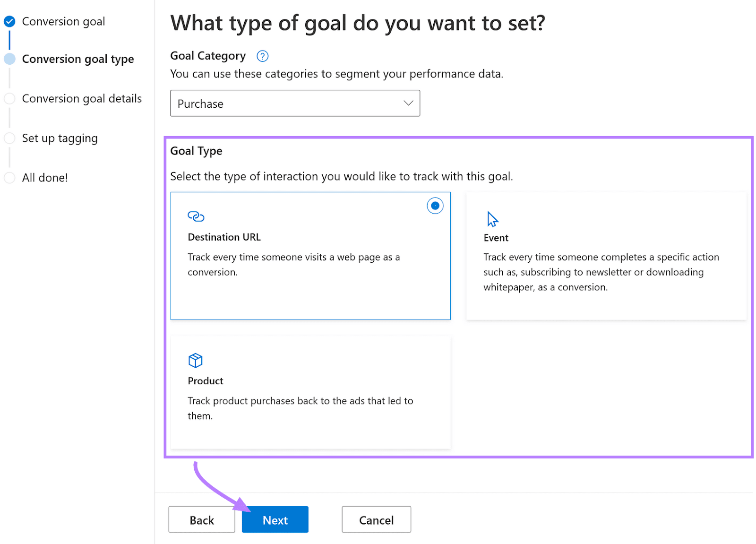Select the Destination URL radio button
This screenshot has height=544, width=756.
click(435, 206)
